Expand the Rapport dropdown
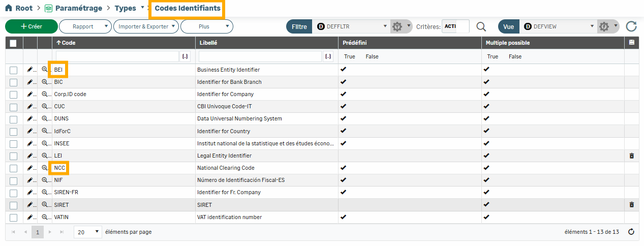Image resolution: width=644 pixels, height=246 pixels. tap(85, 26)
